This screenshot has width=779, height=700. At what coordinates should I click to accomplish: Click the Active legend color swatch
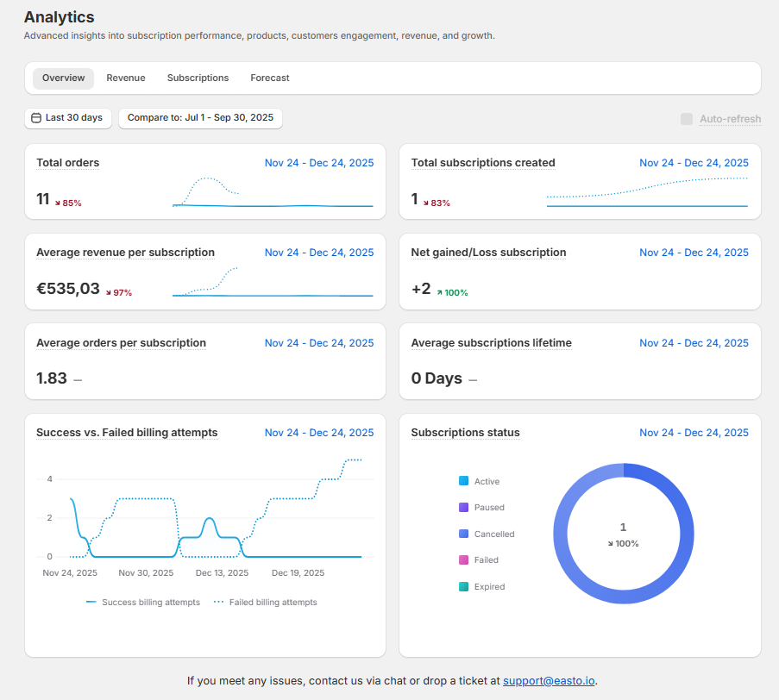pyautogui.click(x=464, y=481)
